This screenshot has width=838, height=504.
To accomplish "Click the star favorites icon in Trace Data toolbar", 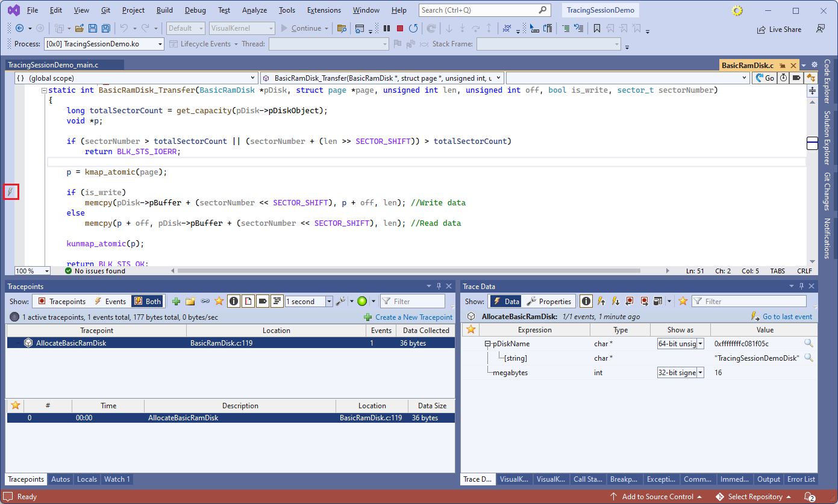I will [683, 301].
